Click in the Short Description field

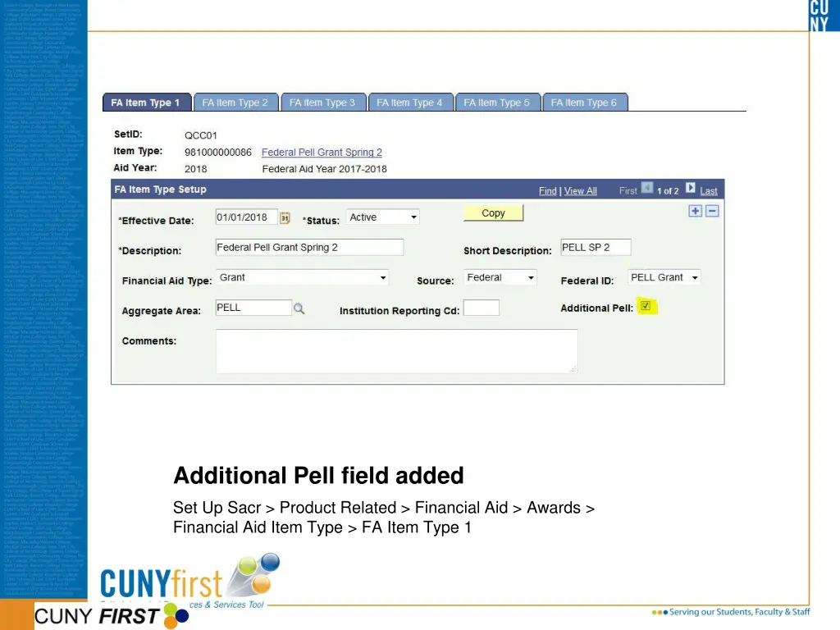pyautogui.click(x=596, y=247)
